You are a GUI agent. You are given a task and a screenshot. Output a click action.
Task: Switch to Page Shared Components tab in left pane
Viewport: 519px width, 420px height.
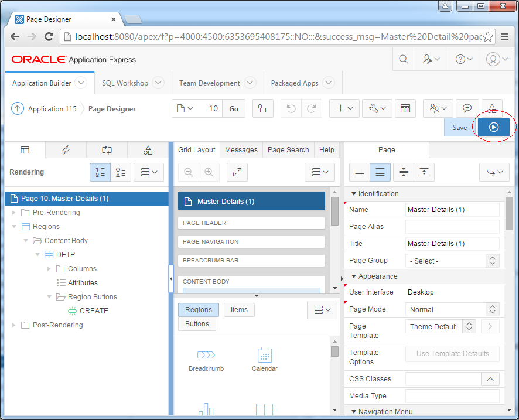[148, 150]
